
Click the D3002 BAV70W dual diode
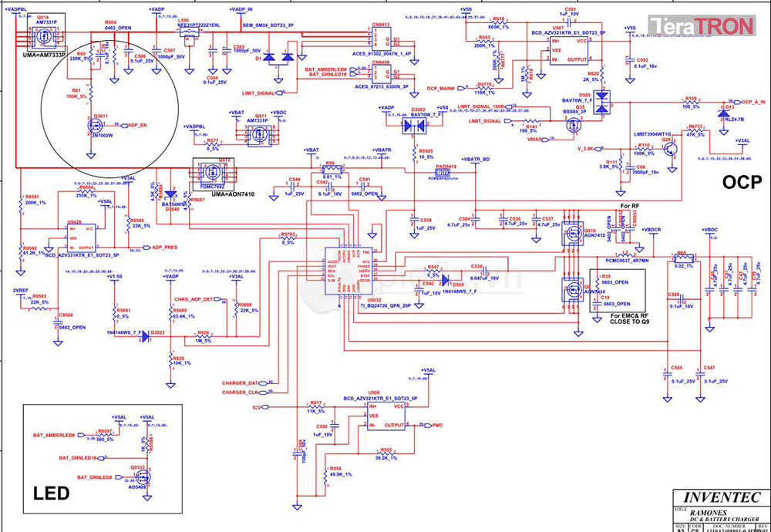(x=413, y=126)
